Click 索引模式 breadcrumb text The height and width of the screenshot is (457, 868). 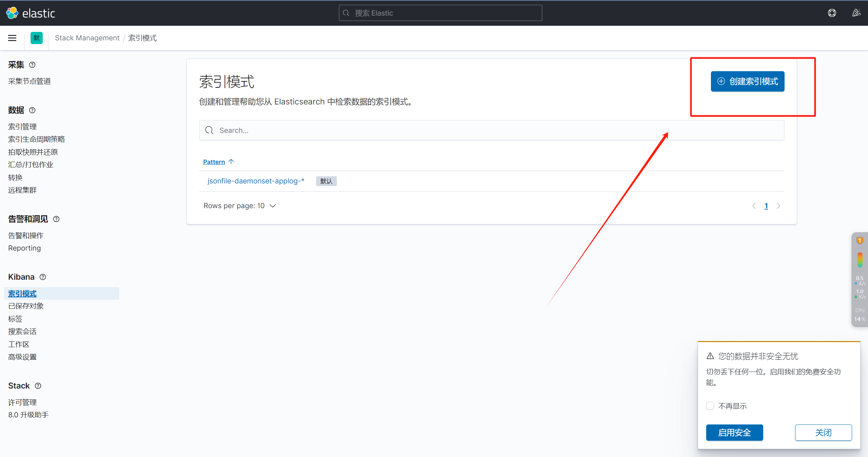tap(142, 38)
